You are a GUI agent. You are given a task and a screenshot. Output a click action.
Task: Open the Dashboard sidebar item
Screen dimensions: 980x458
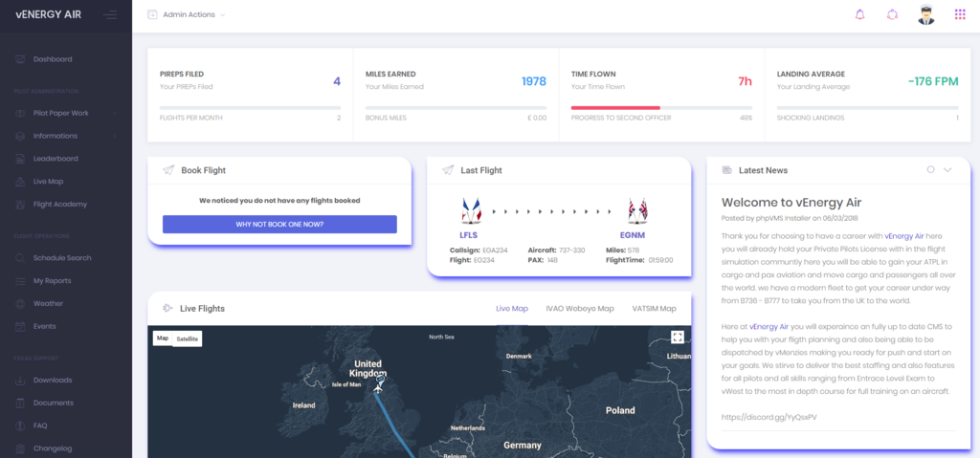point(53,59)
